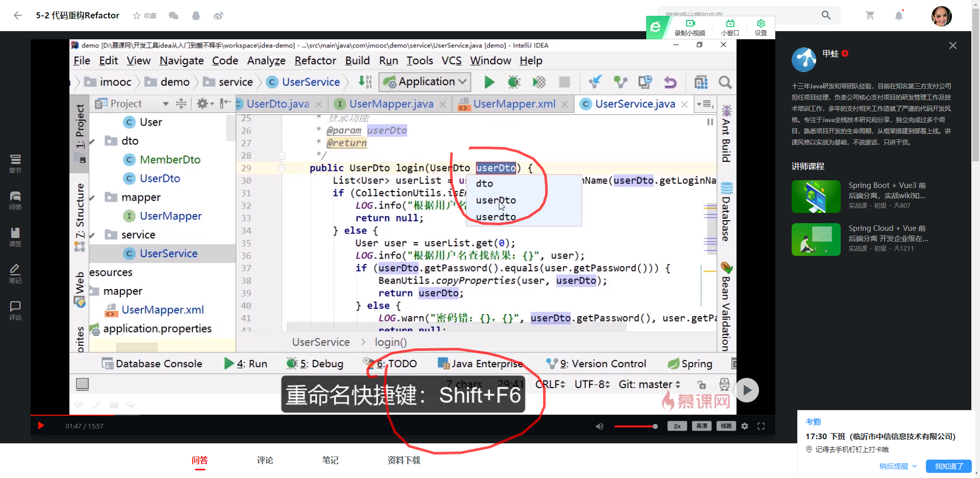
Task: Open the Q&A sidebar icon
Action: pyautogui.click(x=15, y=201)
